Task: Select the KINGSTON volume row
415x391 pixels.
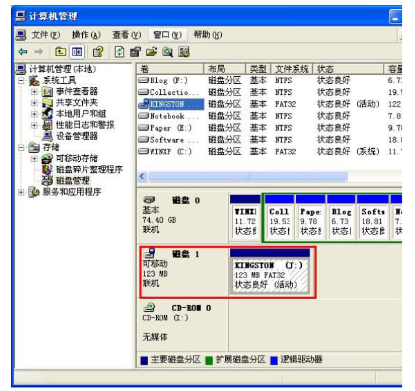Action: pyautogui.click(x=269, y=104)
